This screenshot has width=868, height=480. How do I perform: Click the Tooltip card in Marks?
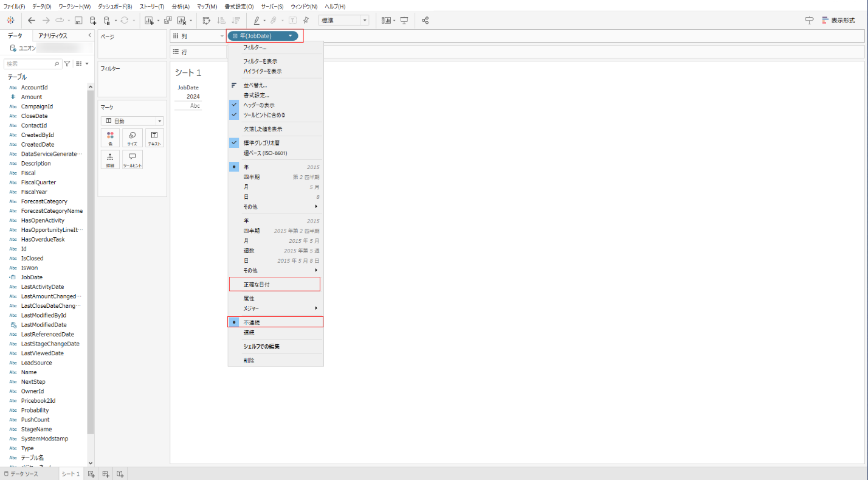(x=132, y=159)
